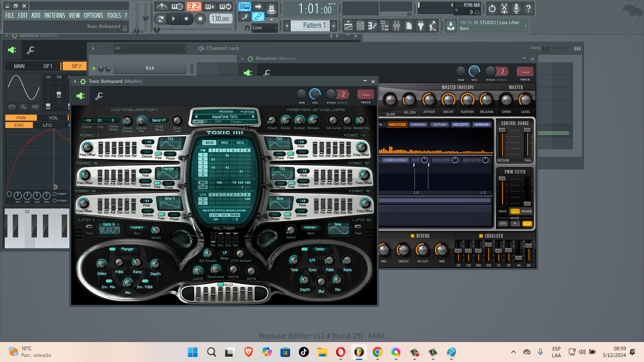Open Google Chrome from the taskbar

coord(377,352)
